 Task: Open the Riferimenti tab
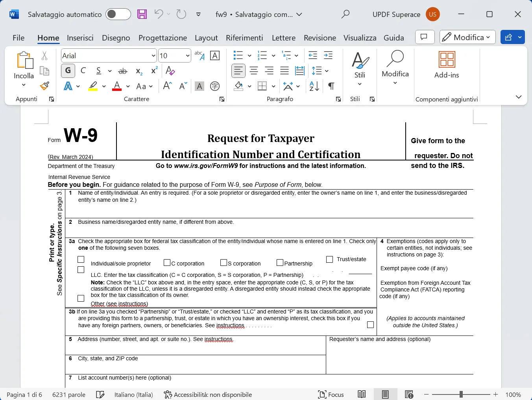244,38
